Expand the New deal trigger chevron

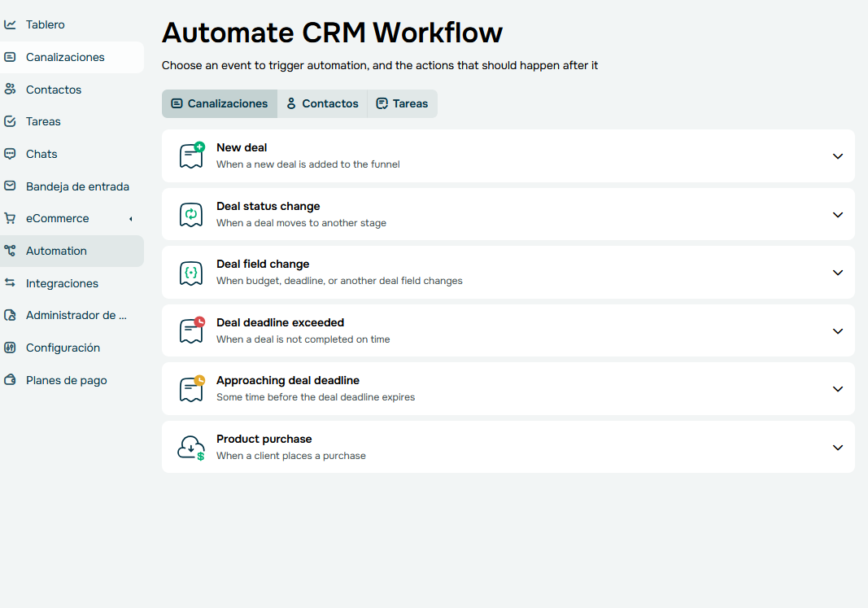(x=838, y=156)
